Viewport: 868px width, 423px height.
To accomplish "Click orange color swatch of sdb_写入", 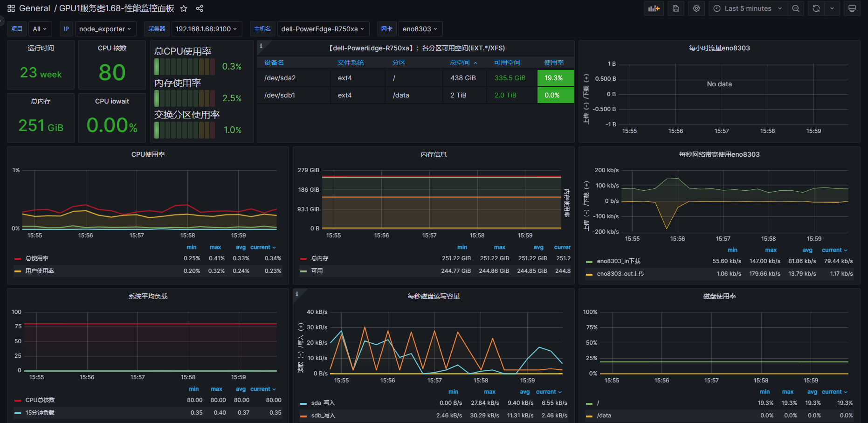I will pyautogui.click(x=303, y=416).
